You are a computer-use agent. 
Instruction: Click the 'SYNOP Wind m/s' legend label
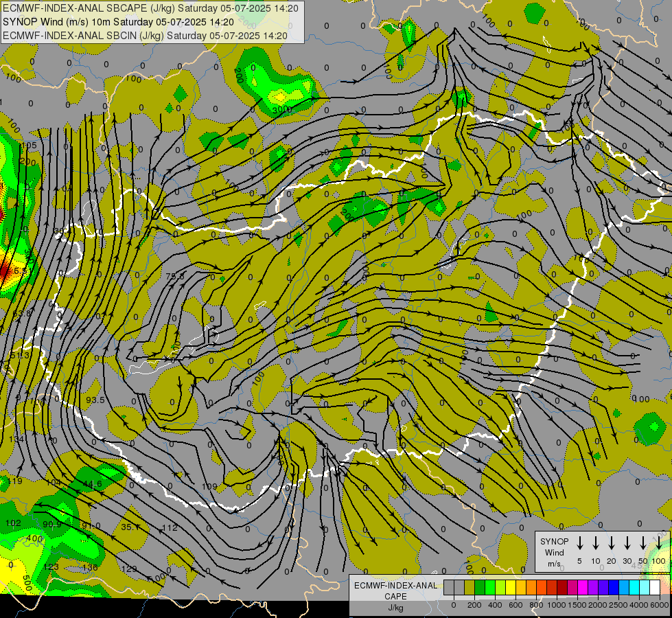click(x=554, y=553)
